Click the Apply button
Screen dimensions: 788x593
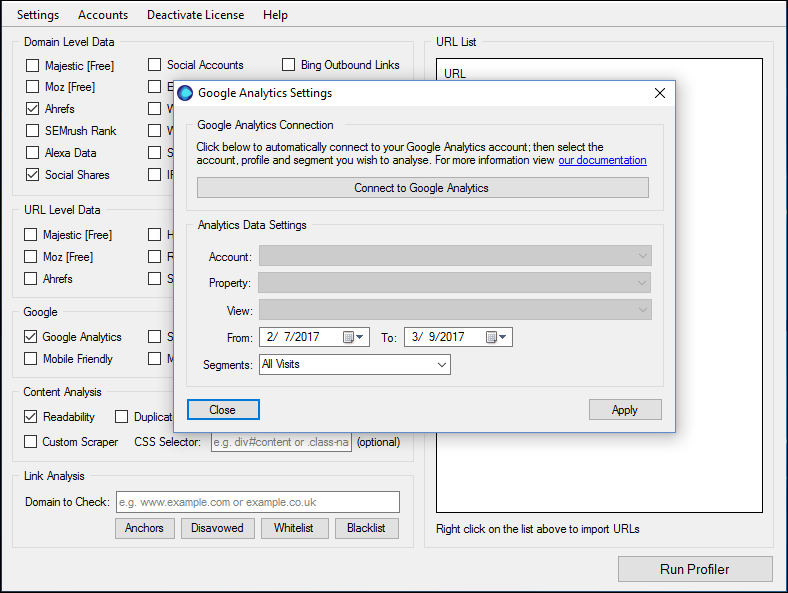point(625,410)
